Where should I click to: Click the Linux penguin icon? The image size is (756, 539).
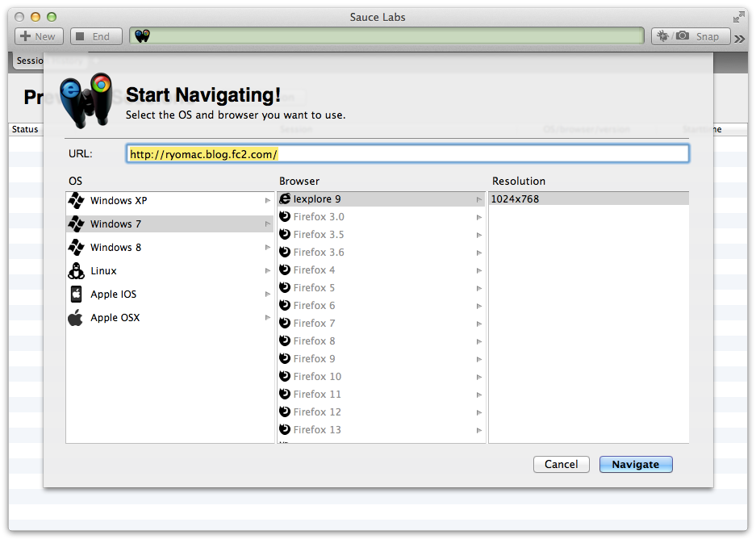tap(76, 271)
